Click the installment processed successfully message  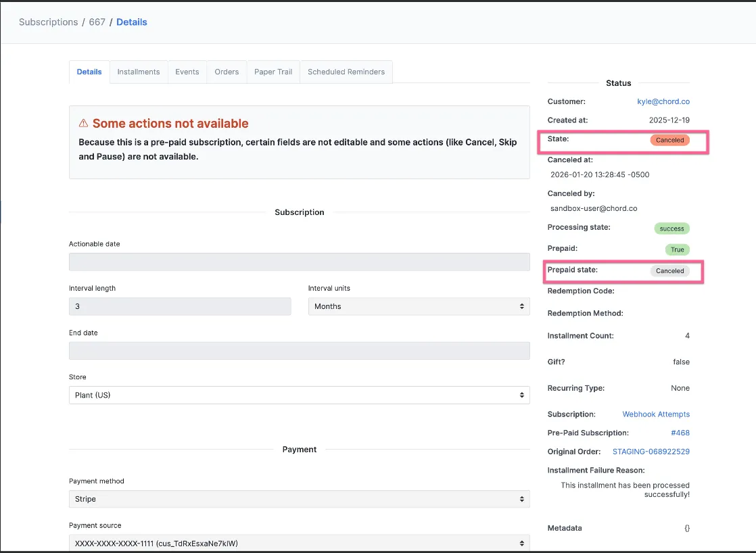tap(625, 490)
